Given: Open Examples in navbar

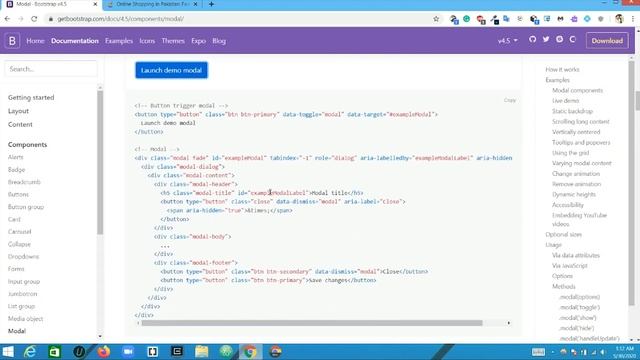Looking at the screenshot, I should pyautogui.click(x=119, y=41).
